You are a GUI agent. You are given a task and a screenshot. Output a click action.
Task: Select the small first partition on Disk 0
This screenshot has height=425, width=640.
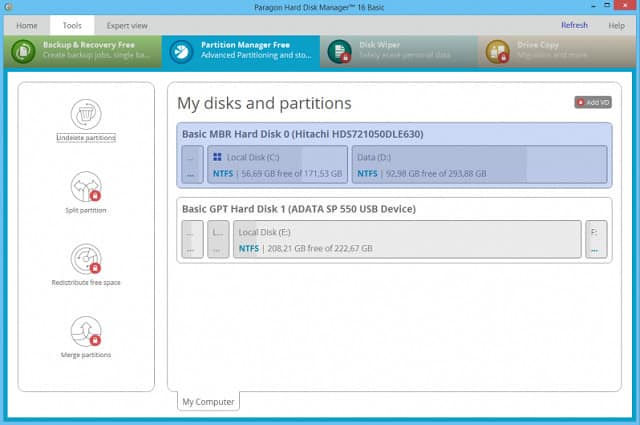[192, 165]
